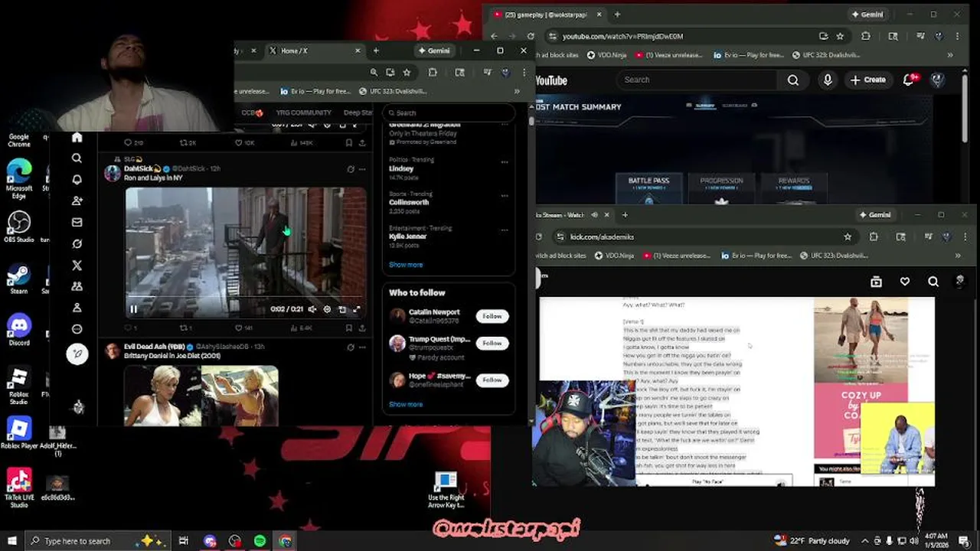Bookmark the DahtSick post
Viewport: 980px width, 551px height.
349,328
